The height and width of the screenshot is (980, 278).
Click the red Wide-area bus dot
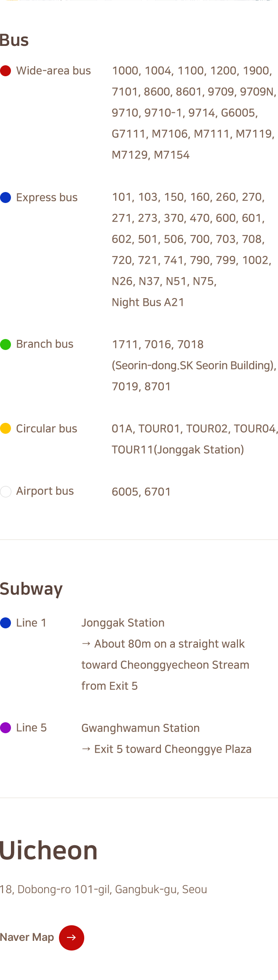(x=5, y=71)
